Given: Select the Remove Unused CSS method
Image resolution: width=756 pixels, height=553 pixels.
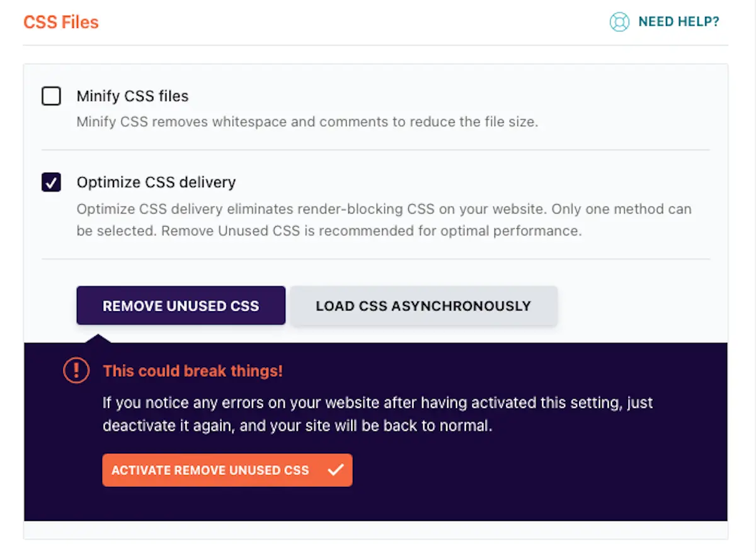Looking at the screenshot, I should (x=181, y=306).
